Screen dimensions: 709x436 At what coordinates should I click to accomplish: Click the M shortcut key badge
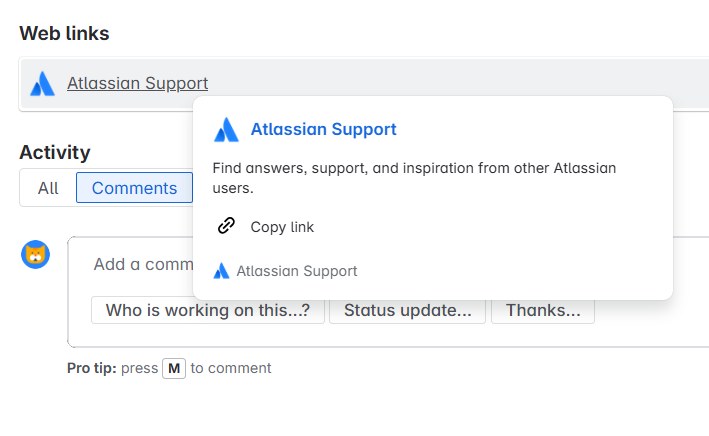(174, 369)
